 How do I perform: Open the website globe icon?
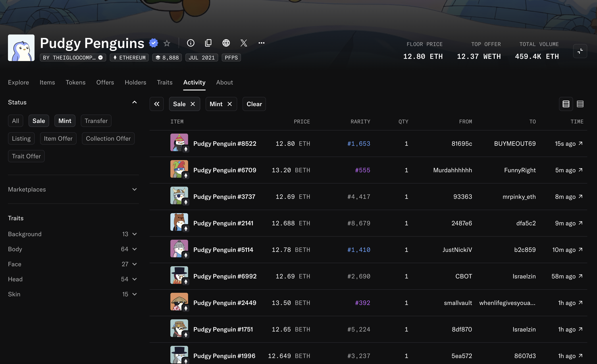[226, 43]
